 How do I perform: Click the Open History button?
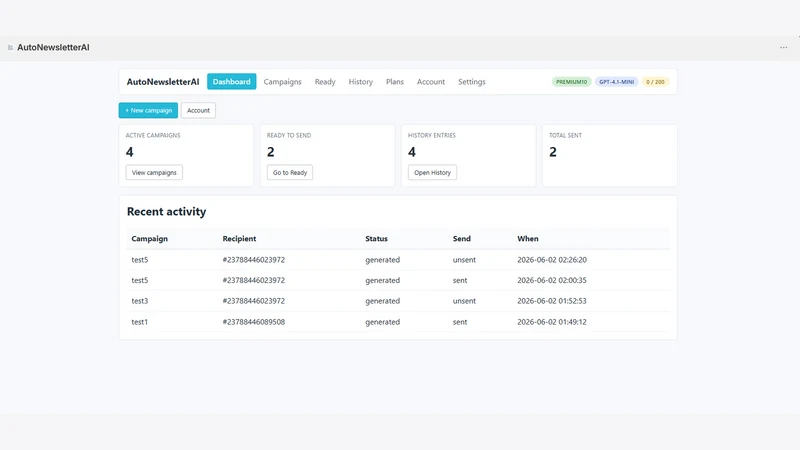coord(432,172)
